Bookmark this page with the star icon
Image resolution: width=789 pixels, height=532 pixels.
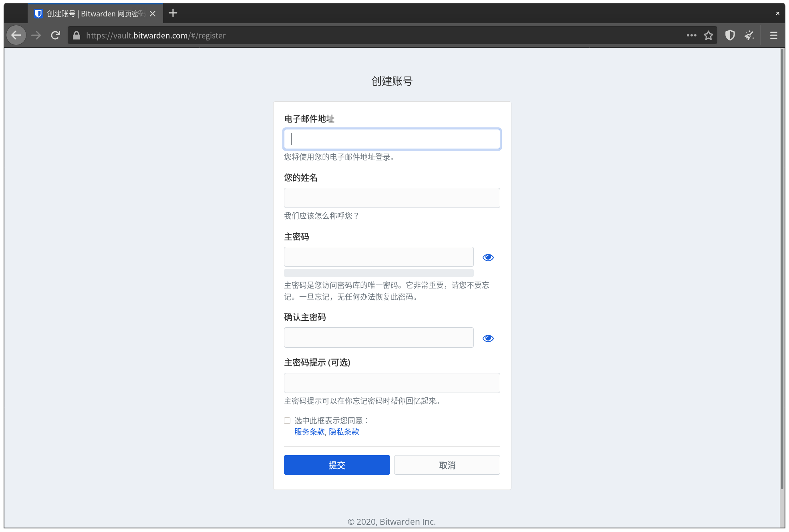(x=708, y=35)
